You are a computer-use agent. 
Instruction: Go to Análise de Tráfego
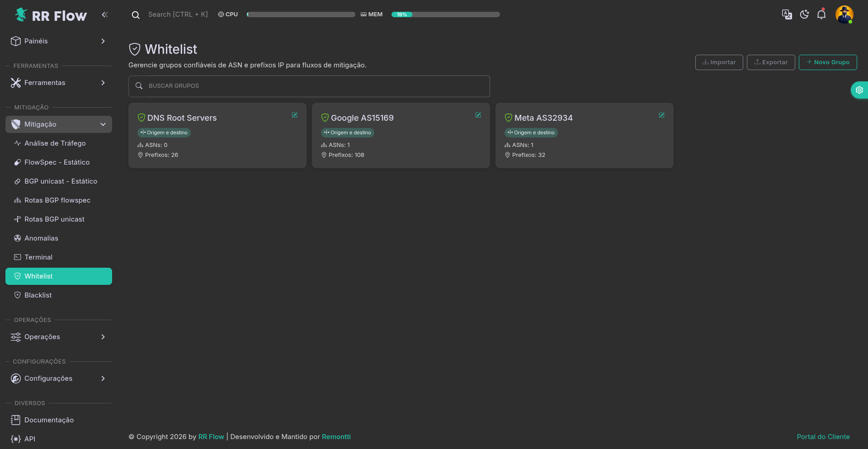coord(55,143)
